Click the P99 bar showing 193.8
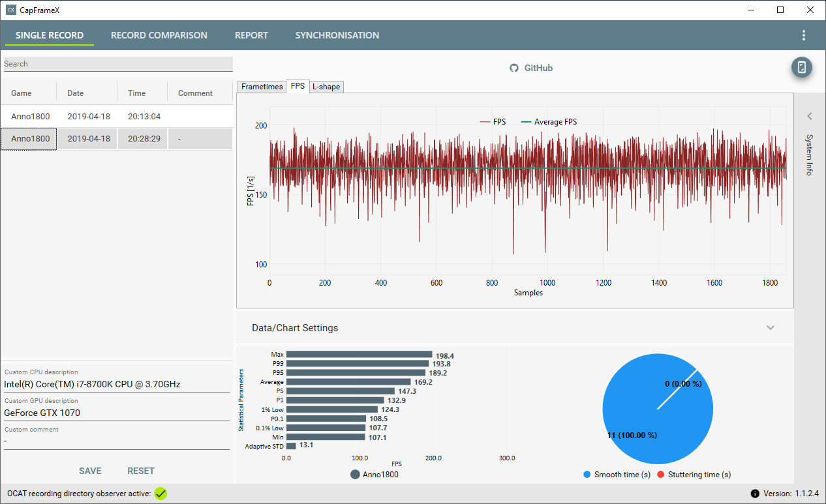The height and width of the screenshot is (504, 826). pyautogui.click(x=358, y=364)
